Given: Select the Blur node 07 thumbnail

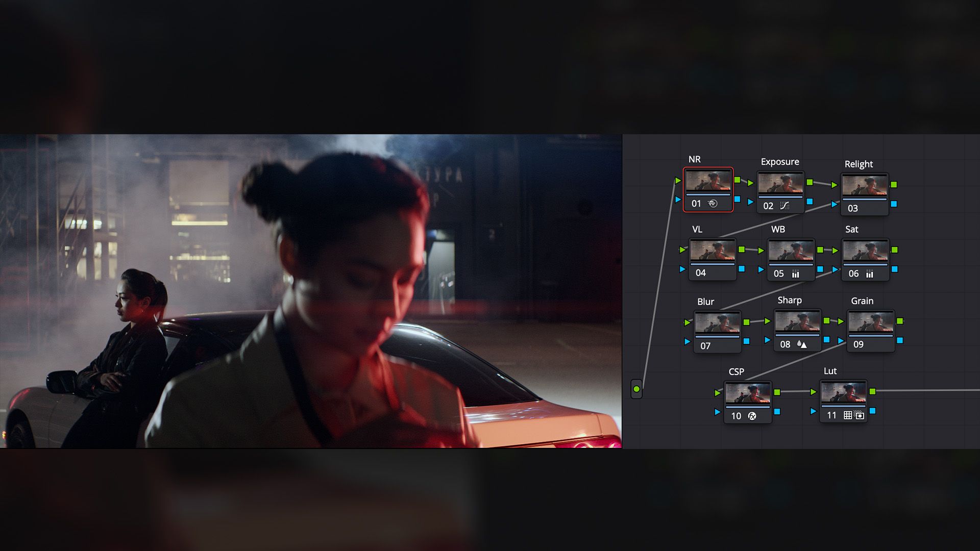Looking at the screenshot, I should 717,323.
